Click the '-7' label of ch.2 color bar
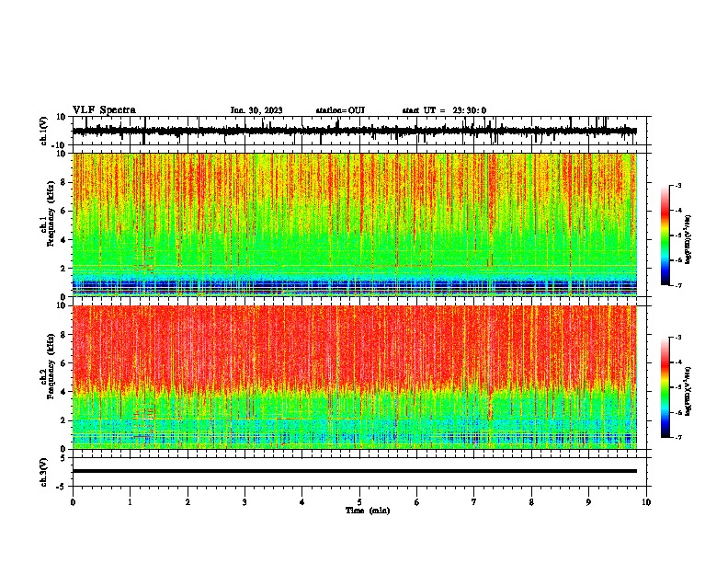728x563 pixels. coord(677,437)
